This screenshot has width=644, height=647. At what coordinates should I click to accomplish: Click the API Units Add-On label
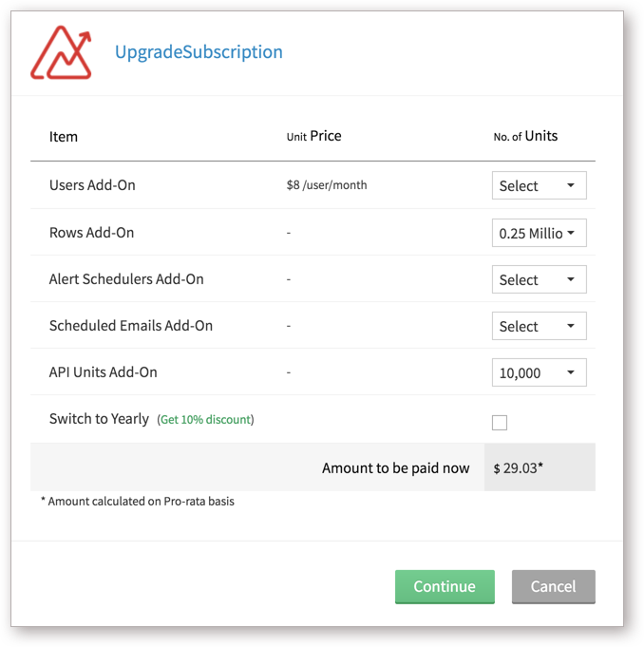click(x=103, y=372)
